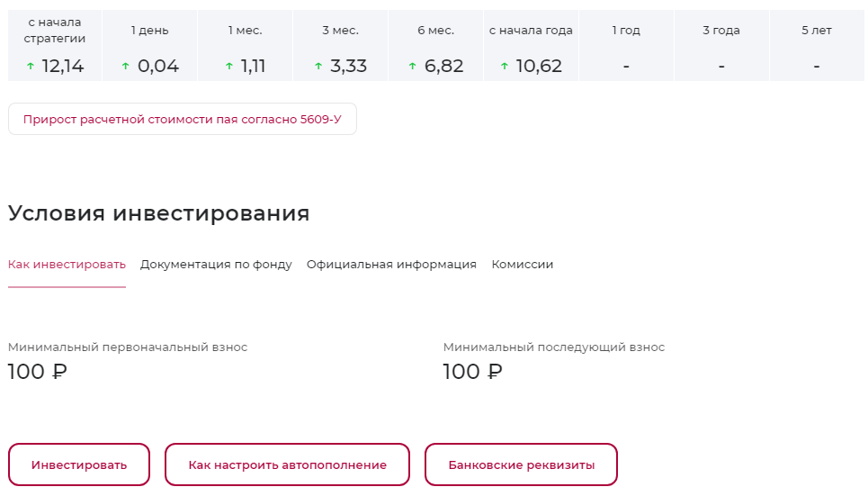
Task: Open the Официальная информация tab
Action: [x=391, y=265]
